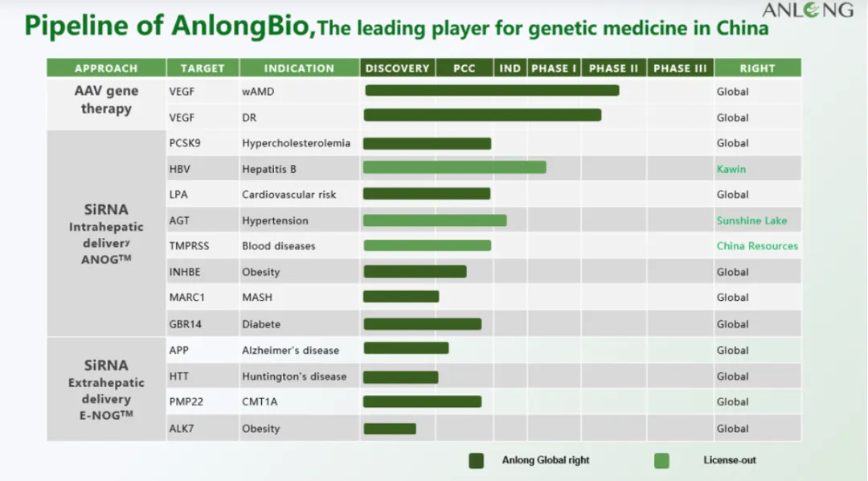Open the Sunshine Lake partner link
868x481 pixels.
(x=751, y=220)
